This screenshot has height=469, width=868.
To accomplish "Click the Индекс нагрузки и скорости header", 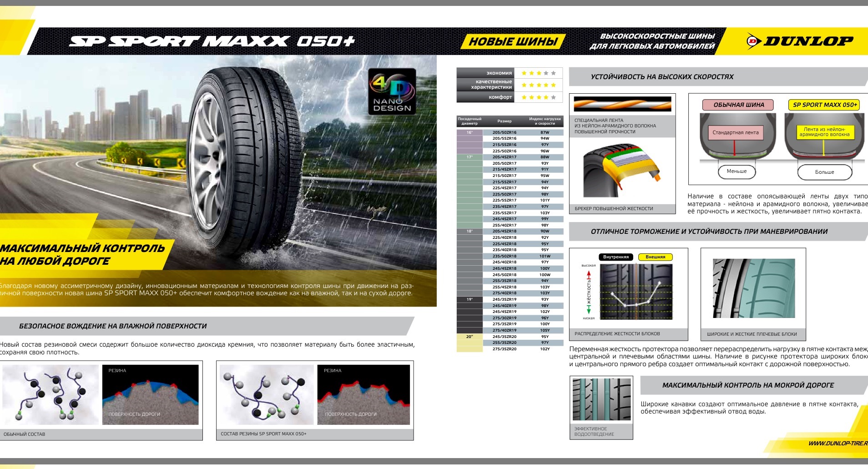I will [545, 121].
